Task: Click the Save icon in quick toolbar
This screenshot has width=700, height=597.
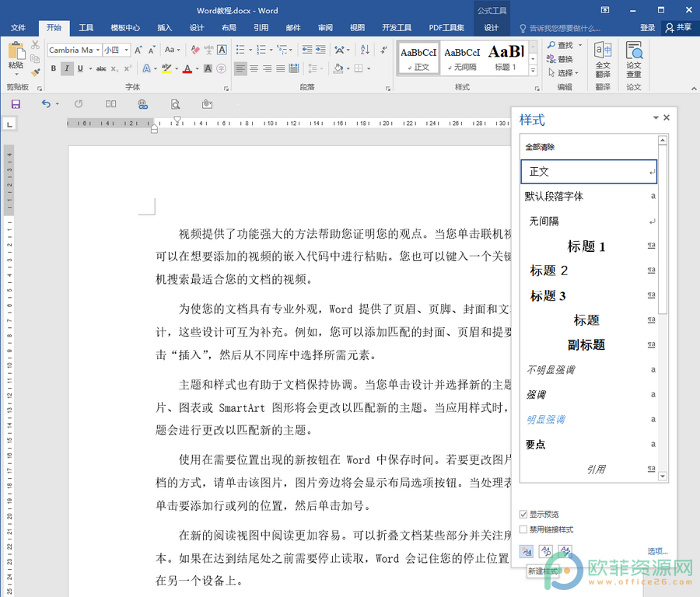Action: pos(16,104)
